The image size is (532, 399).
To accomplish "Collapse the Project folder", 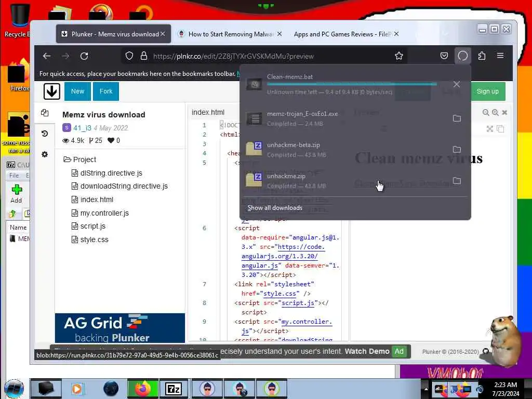I will click(x=79, y=159).
